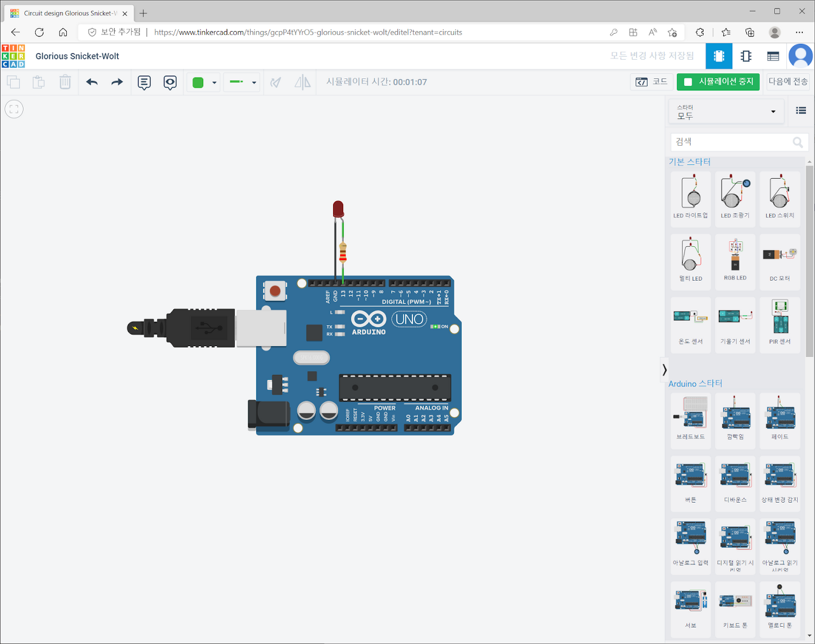
Task: Click the Copy icon in toolbar
Action: coord(13,82)
